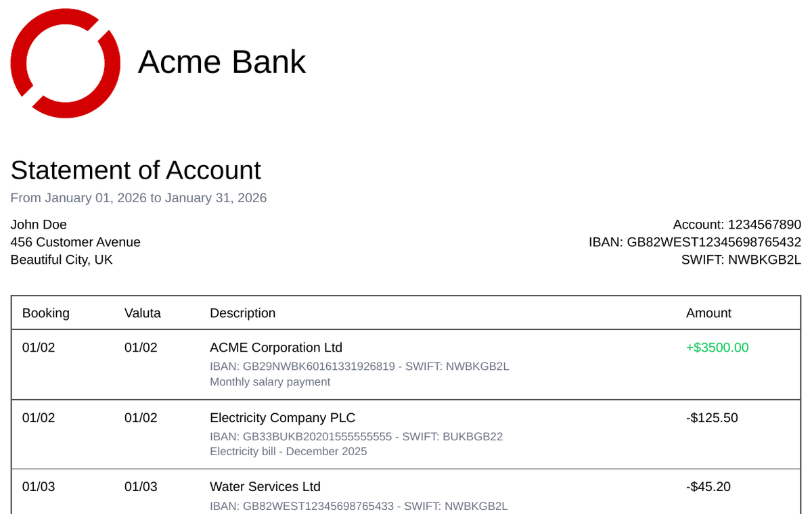
Task: Click the SWIFT code under the account IBAN
Action: coord(741,260)
